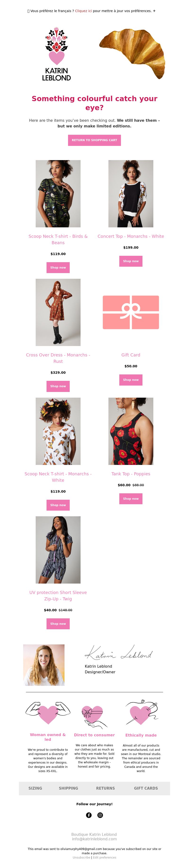This screenshot has width=189, height=868.
Task: Open the RETURNS footer link
Action: point(105,788)
